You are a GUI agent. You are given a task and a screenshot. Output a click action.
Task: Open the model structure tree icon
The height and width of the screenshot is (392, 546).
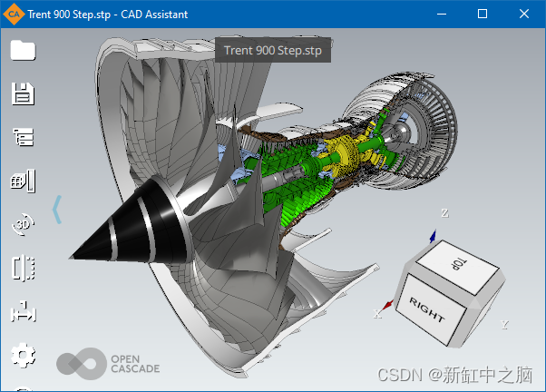pos(24,137)
